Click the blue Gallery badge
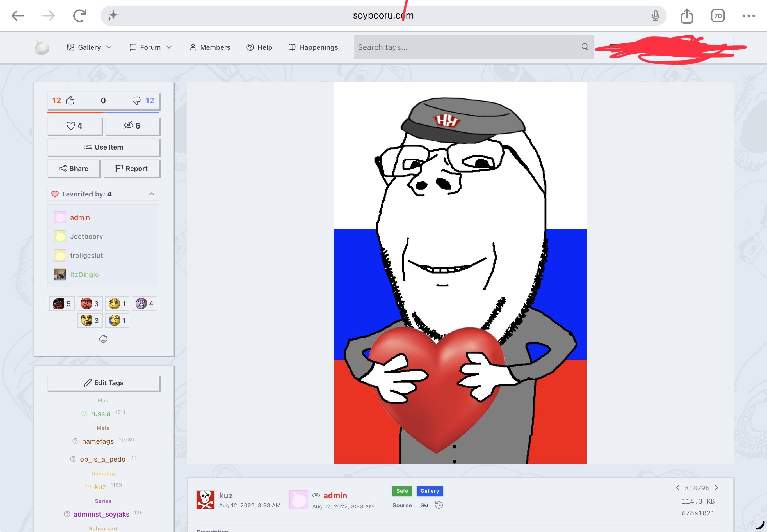Screen dimensions: 767x532 tap(430, 491)
